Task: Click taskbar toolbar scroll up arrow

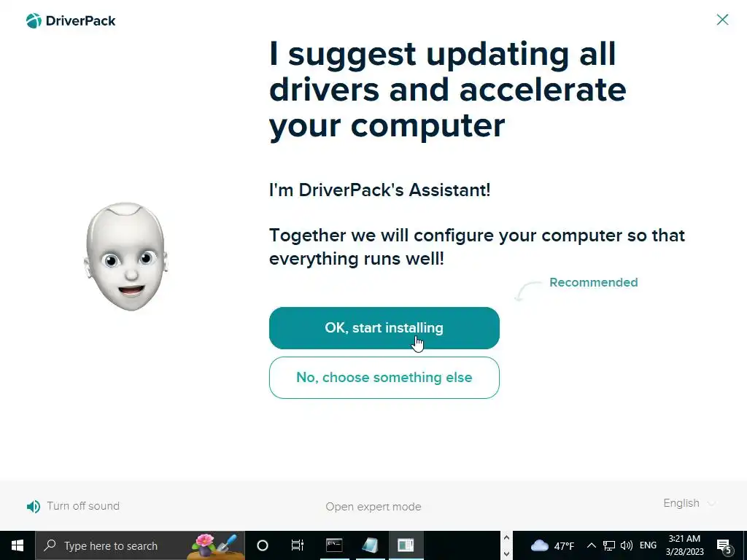Action: pos(506,537)
